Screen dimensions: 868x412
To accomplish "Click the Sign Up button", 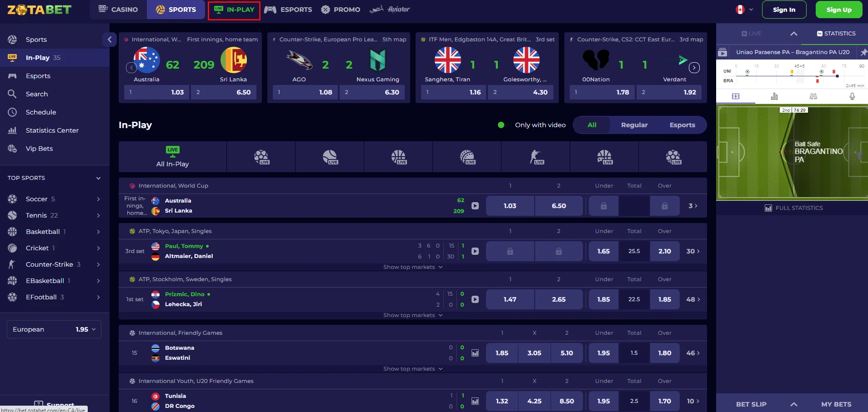I will pyautogui.click(x=839, y=10).
